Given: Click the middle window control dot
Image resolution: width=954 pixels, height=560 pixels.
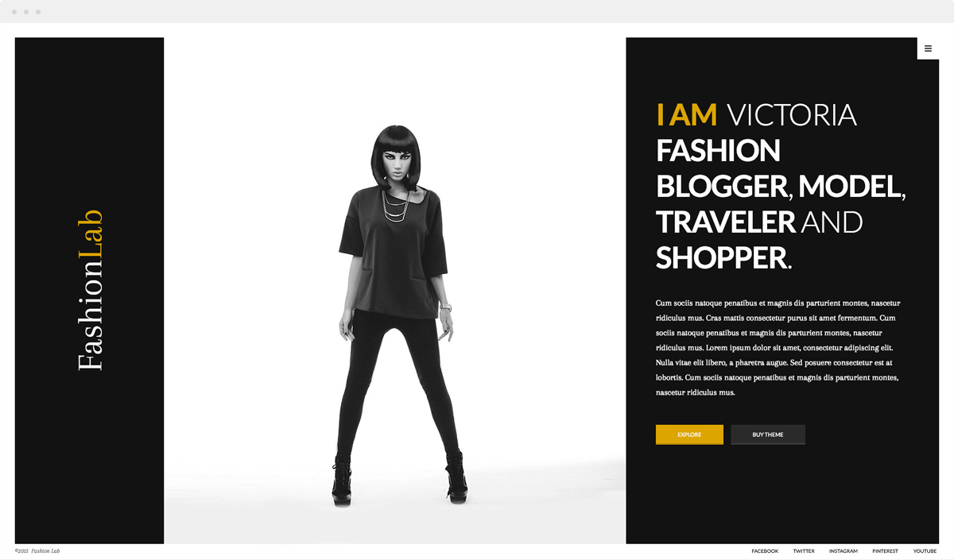Looking at the screenshot, I should [x=26, y=12].
